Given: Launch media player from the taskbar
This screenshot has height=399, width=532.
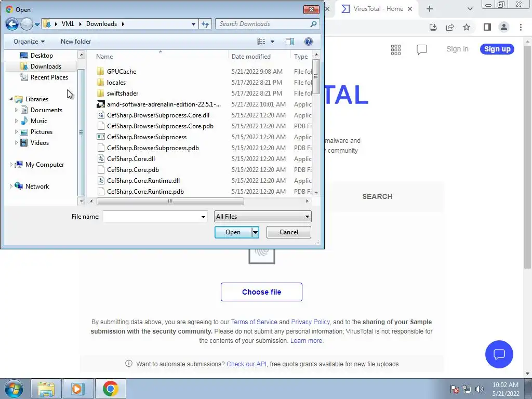Looking at the screenshot, I should [x=78, y=389].
